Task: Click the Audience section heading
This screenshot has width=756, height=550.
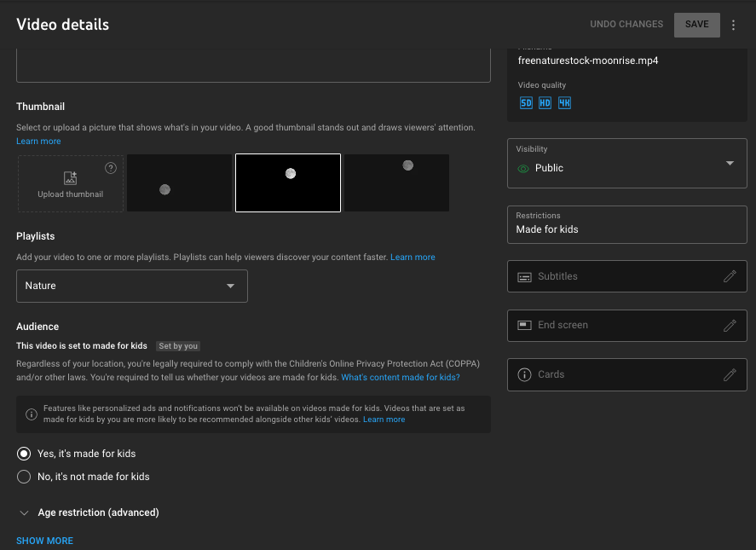Action: tap(38, 327)
